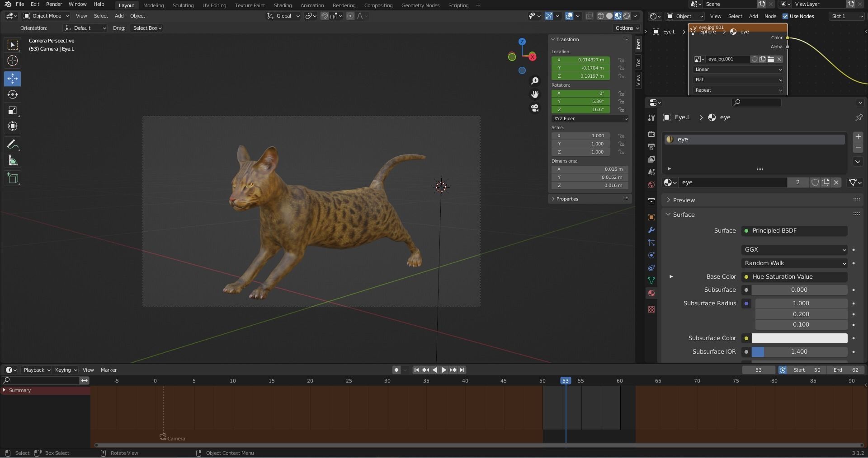This screenshot has width=868, height=458.
Task: Select the Cursor tool
Action: pos(13,61)
